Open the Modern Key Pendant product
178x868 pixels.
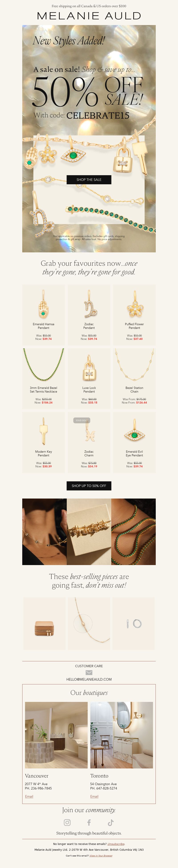pyautogui.click(x=44, y=442)
